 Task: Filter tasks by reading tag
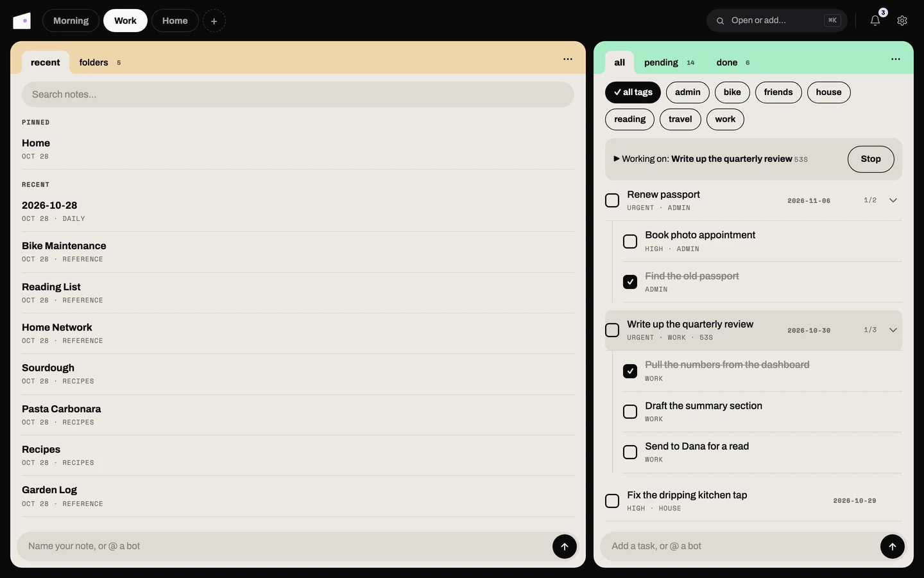630,119
